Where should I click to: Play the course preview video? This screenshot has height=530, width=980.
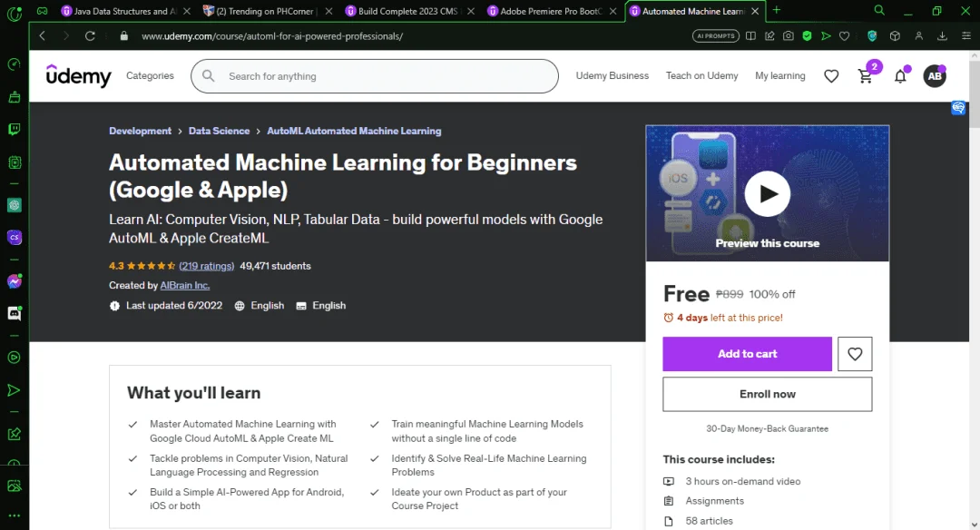click(x=768, y=193)
